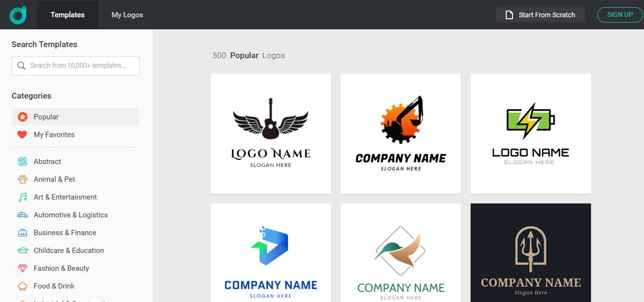This screenshot has width=644, height=302.
Task: Click the Start From Scratch button
Action: click(540, 15)
